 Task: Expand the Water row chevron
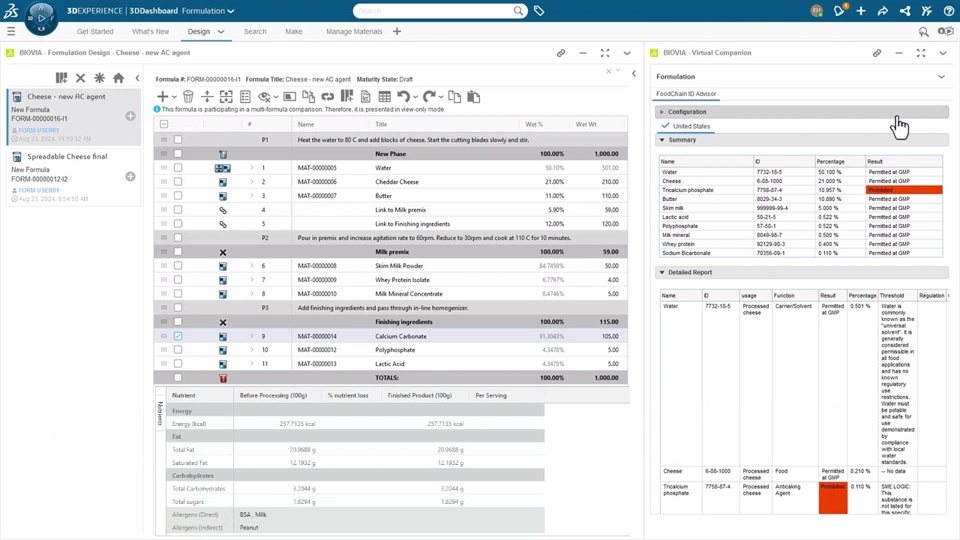(x=252, y=168)
